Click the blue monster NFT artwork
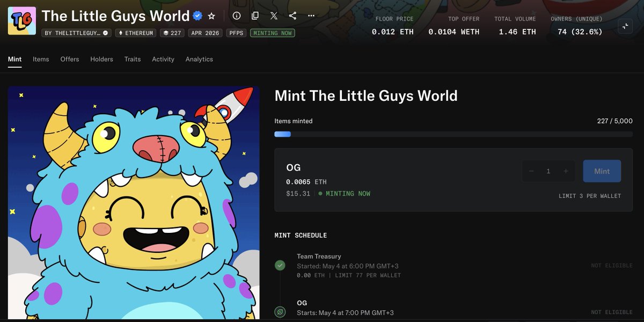Viewport: 644px width, 322px height. click(x=134, y=203)
